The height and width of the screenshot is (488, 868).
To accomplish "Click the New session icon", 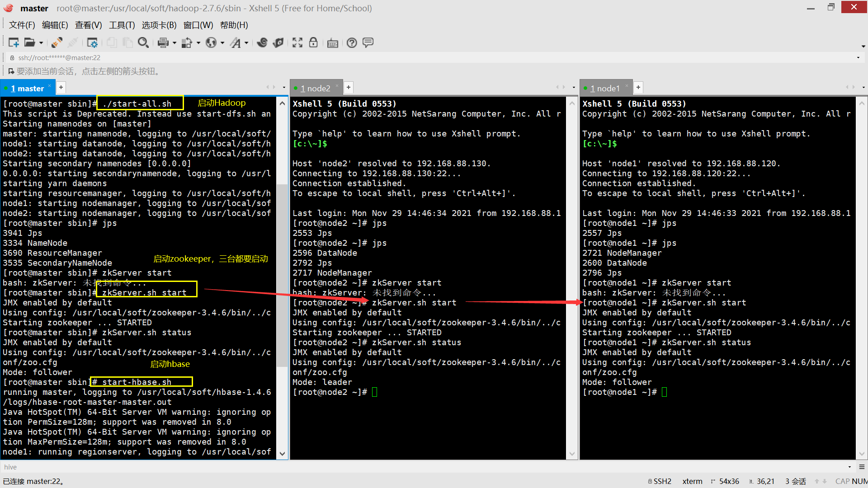I will click(x=14, y=42).
